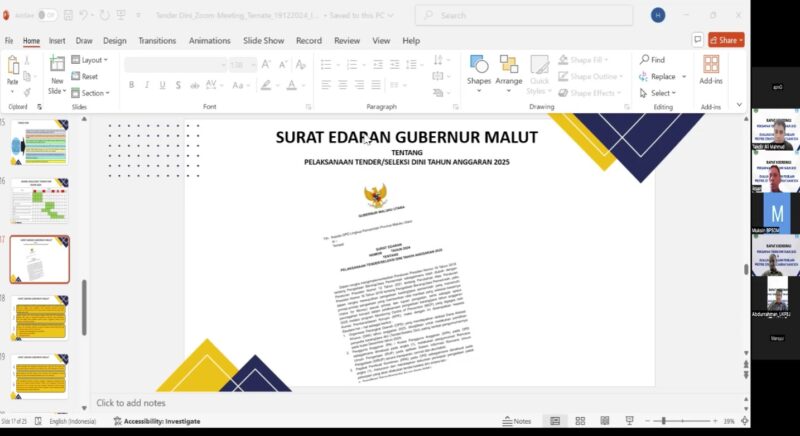Image resolution: width=800 pixels, height=436 pixels.
Task: Open Shape Outline dropdown
Action: pos(590,76)
